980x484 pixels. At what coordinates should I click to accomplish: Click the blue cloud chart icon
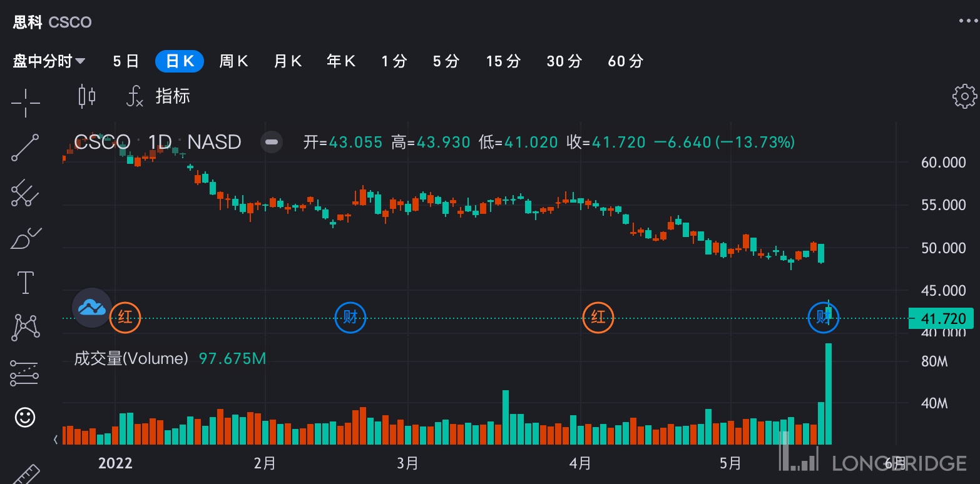[92, 308]
